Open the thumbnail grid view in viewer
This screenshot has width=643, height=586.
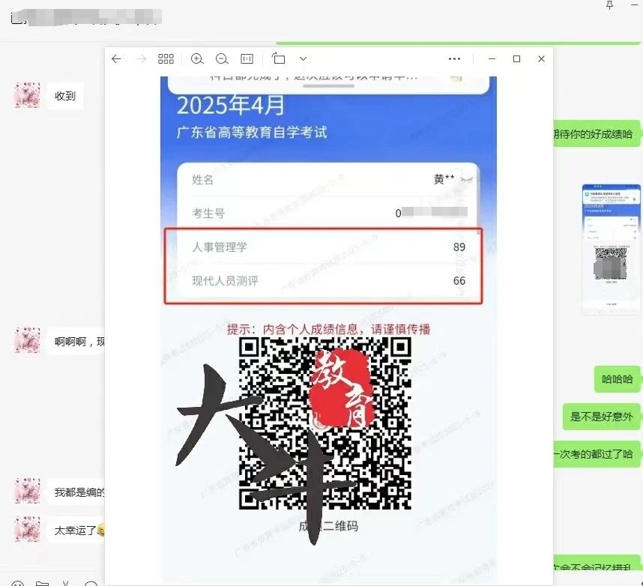click(x=166, y=59)
